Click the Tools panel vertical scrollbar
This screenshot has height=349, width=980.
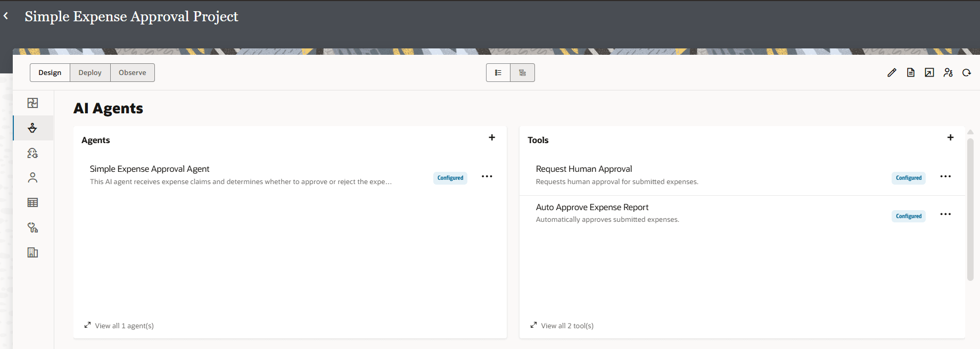pos(970,207)
